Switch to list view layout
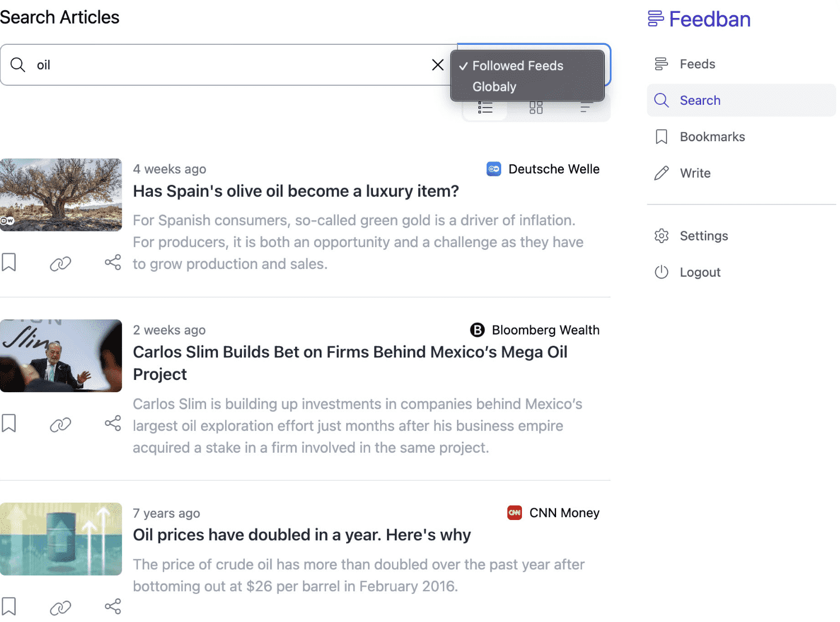 coord(485,108)
